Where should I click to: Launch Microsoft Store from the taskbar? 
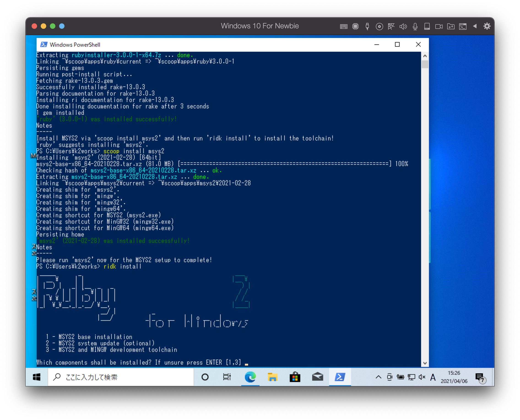coord(295,377)
